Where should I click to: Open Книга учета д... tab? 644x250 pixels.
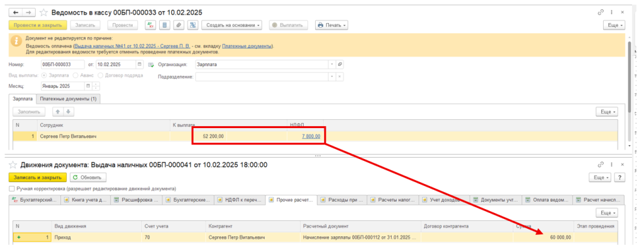click(86, 200)
